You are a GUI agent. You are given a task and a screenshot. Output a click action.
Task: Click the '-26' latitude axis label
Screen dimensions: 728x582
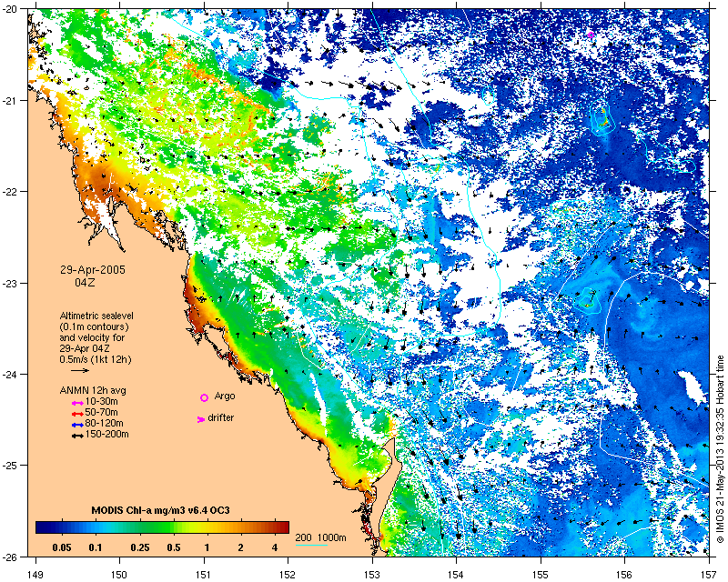10,556
